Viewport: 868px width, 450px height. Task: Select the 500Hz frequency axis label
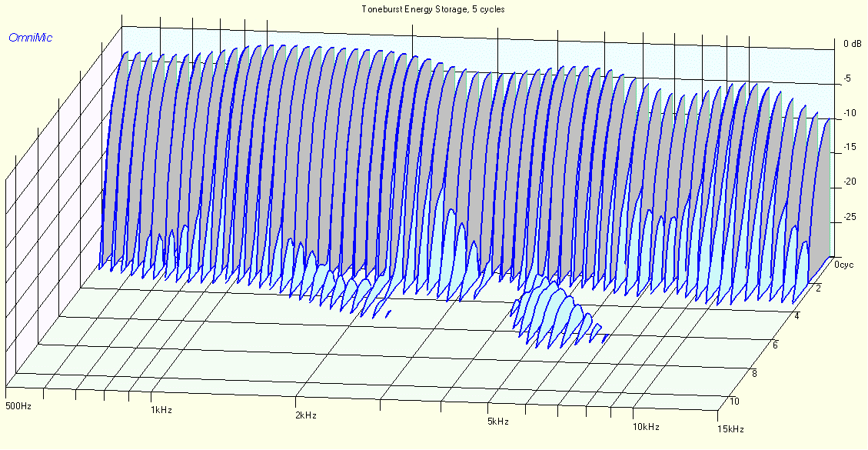click(x=18, y=406)
